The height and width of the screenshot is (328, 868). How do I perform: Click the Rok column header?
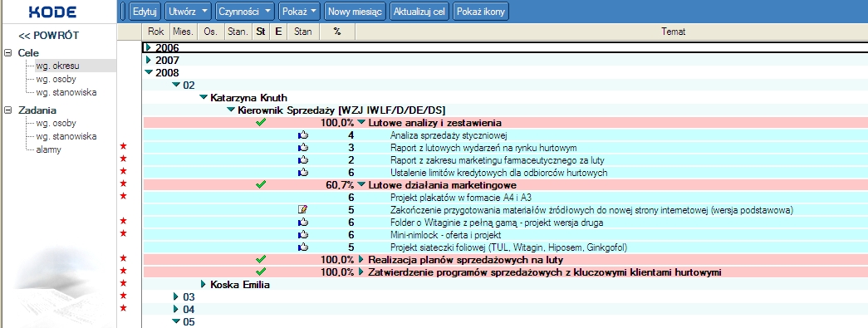[155, 32]
